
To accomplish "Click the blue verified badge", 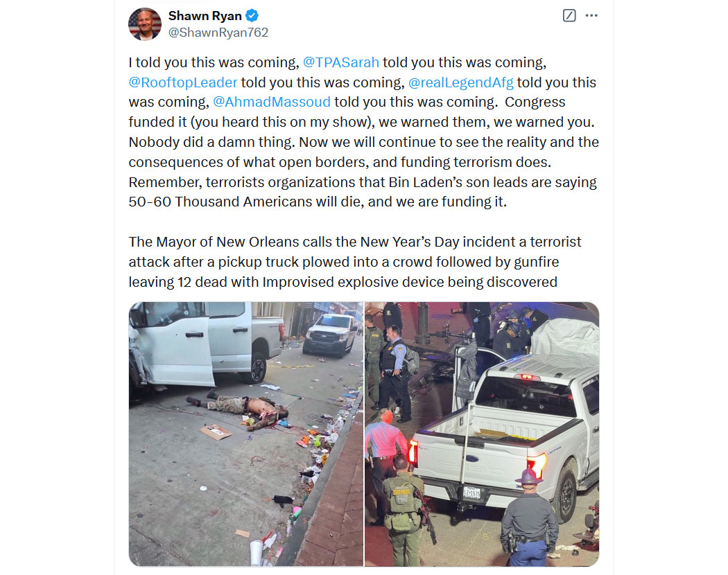I will click(x=252, y=16).
